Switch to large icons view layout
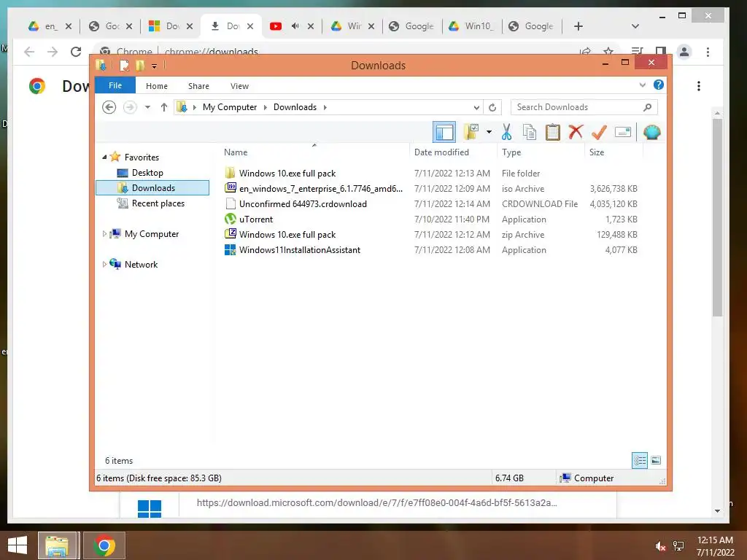747x560 pixels. click(x=656, y=460)
